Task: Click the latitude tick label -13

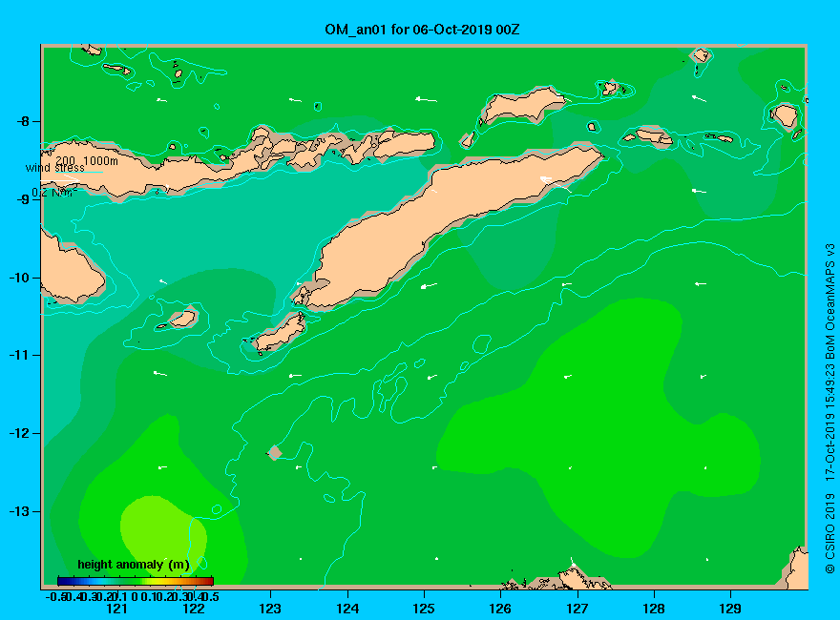Action: [x=19, y=511]
